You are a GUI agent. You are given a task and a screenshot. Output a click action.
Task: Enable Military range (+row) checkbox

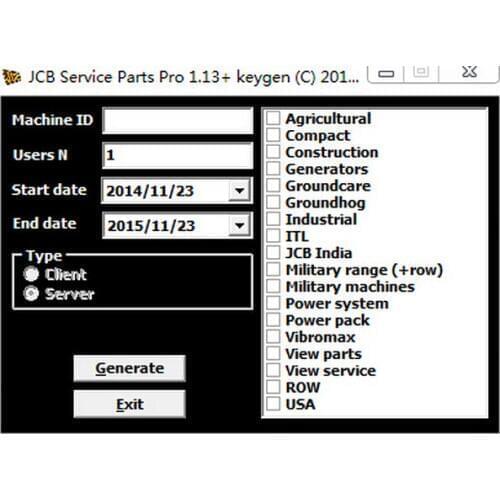click(273, 269)
